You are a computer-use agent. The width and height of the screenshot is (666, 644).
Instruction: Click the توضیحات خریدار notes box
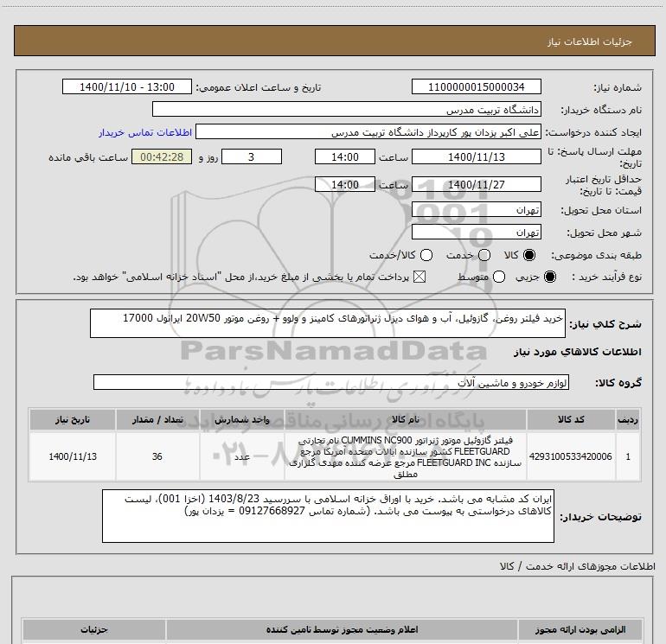pyautogui.click(x=328, y=516)
